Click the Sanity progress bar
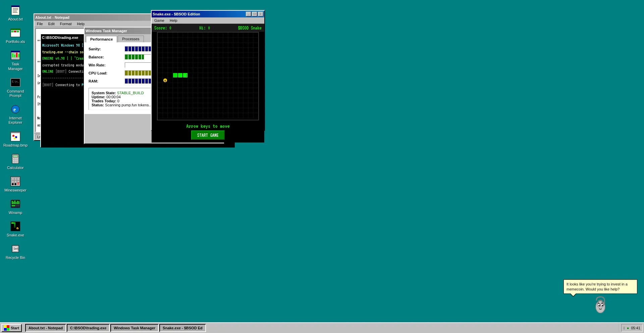This screenshot has height=333, width=644. coord(138,49)
